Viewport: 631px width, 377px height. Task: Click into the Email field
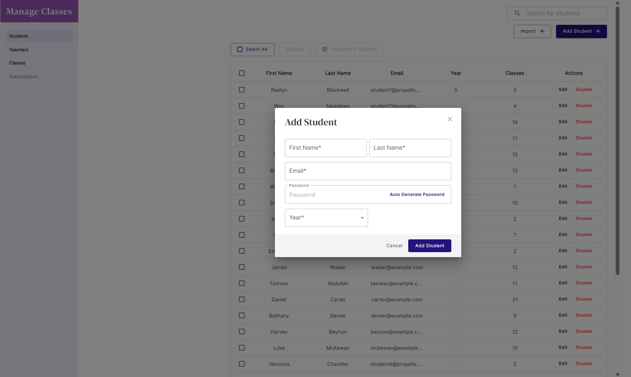pyautogui.click(x=368, y=171)
